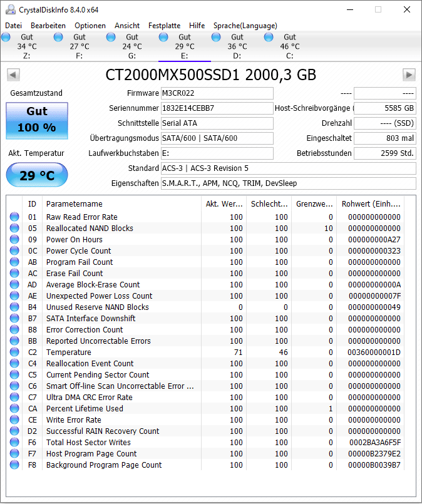Click status orb for Current Pending Sector Count
Image resolution: width=422 pixels, height=504 pixels.
pos(14,374)
